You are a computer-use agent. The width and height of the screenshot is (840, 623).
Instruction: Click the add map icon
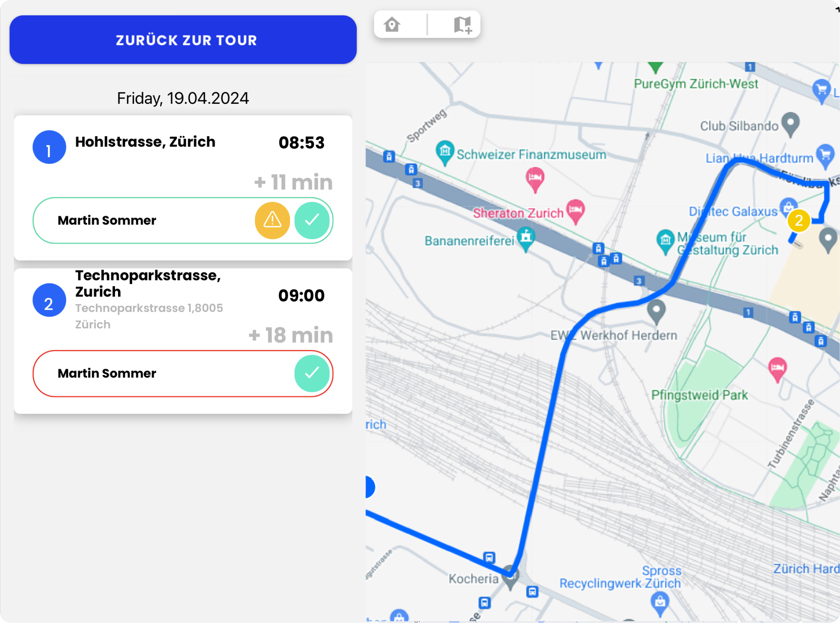point(463,24)
